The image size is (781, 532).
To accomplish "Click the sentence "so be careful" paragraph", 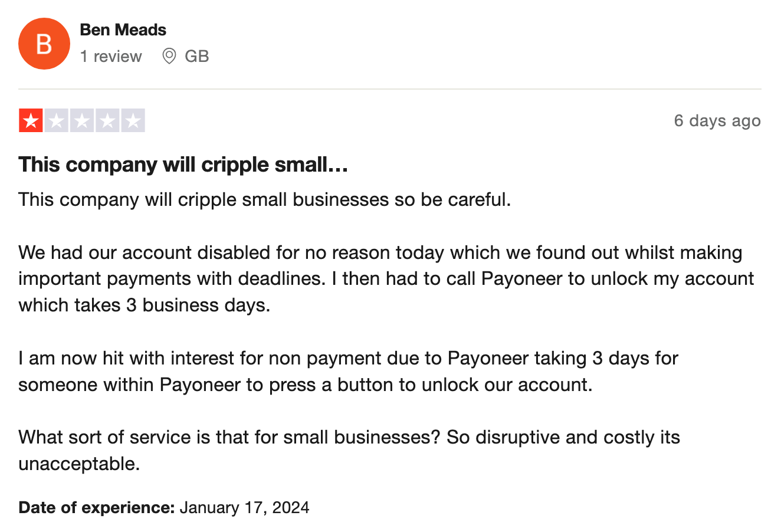I will (x=264, y=199).
